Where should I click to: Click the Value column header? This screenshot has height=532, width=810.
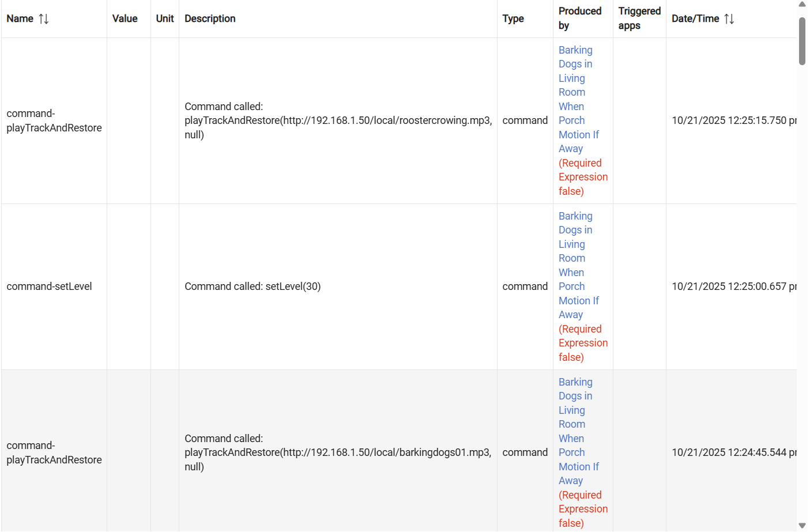coord(125,19)
